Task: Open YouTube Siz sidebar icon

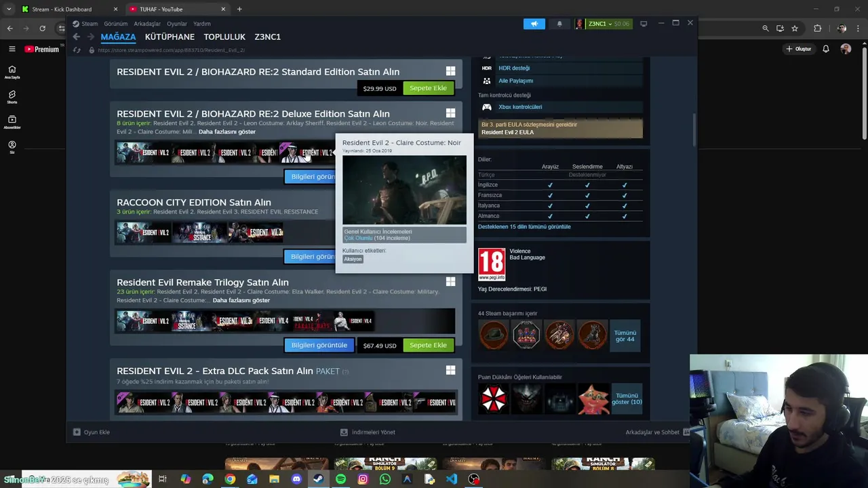Action: point(12,147)
